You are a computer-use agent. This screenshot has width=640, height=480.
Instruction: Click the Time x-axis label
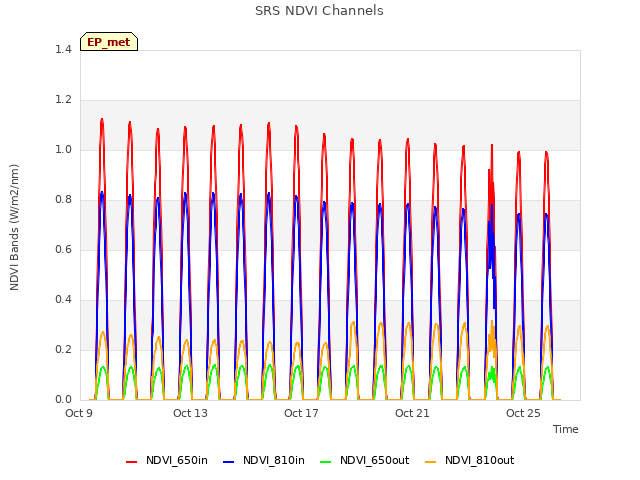(565, 429)
